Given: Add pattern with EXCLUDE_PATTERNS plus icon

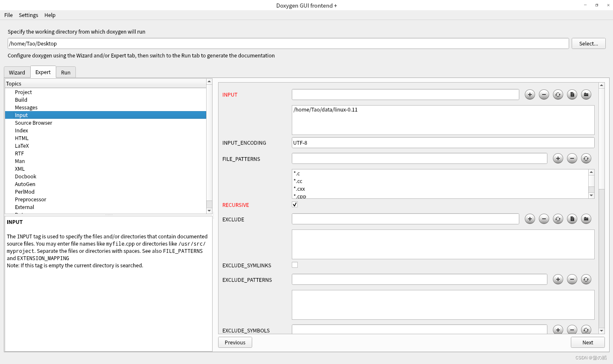Looking at the screenshot, I should click(x=558, y=279).
